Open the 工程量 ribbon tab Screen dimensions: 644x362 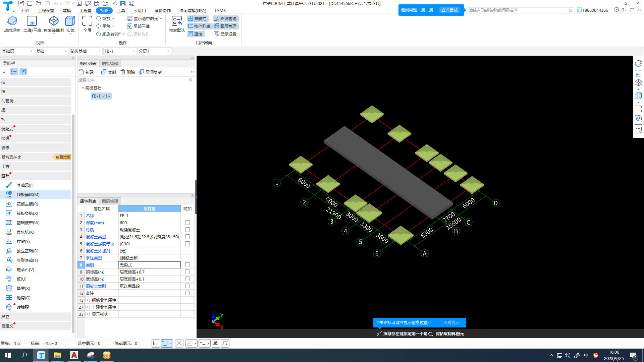pos(85,10)
